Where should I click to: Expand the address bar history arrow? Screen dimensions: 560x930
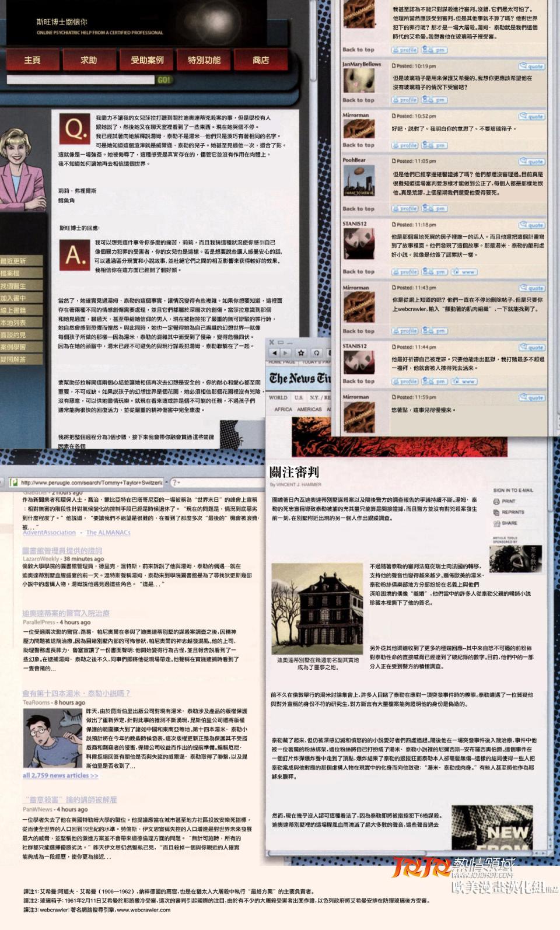point(166,482)
